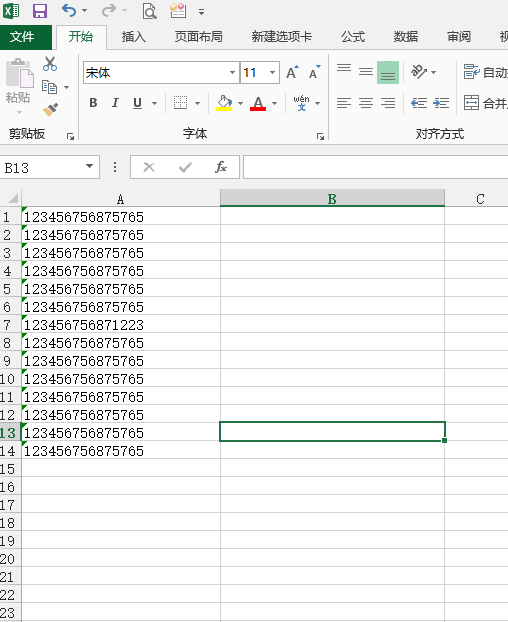Click the merge and center icon

coord(472,103)
